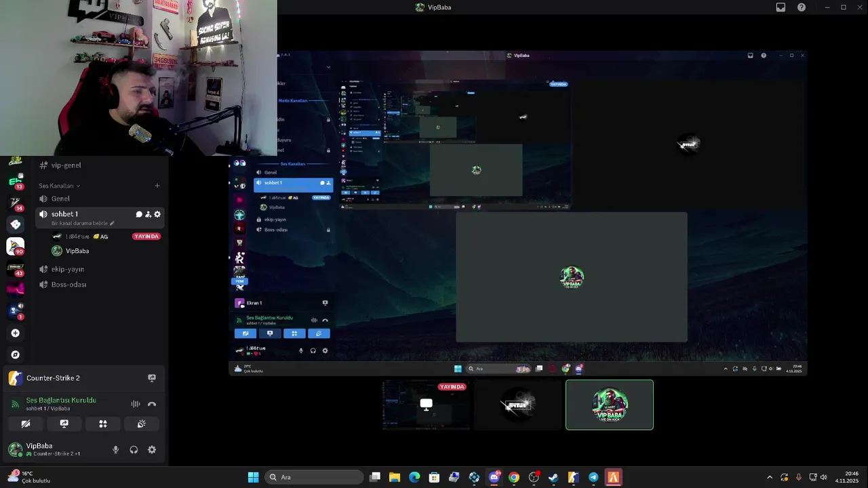Switch to Counter-Strike 2 taskbar icon
The width and height of the screenshot is (868, 488).
[x=573, y=477]
